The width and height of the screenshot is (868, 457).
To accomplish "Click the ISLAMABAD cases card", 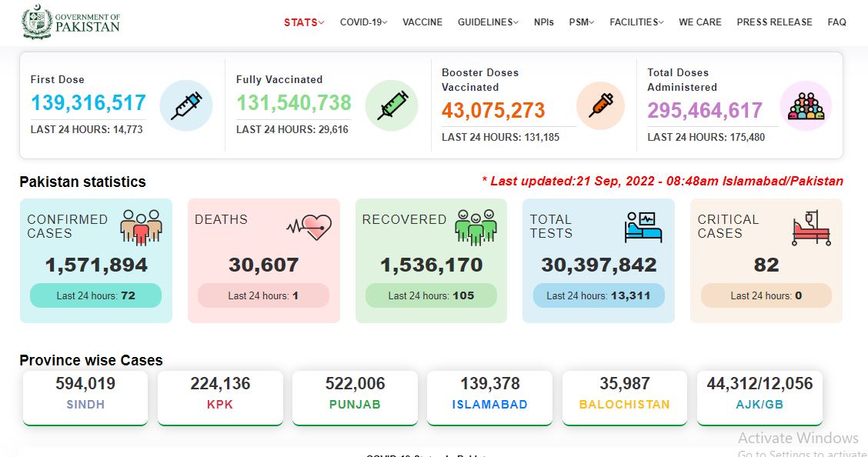I will pyautogui.click(x=490, y=398).
